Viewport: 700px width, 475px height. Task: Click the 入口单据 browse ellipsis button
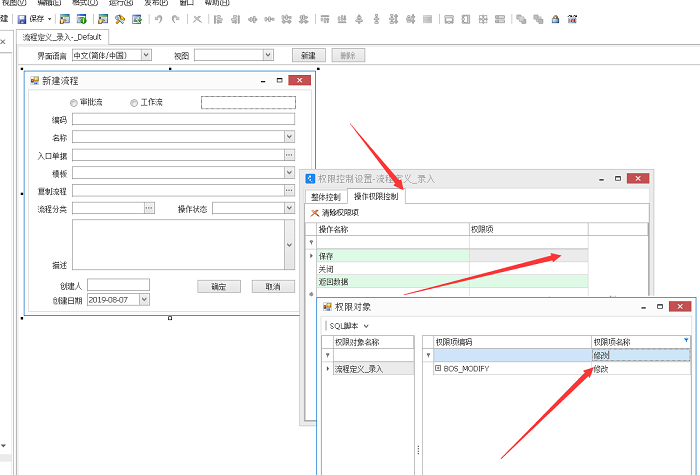pos(289,155)
